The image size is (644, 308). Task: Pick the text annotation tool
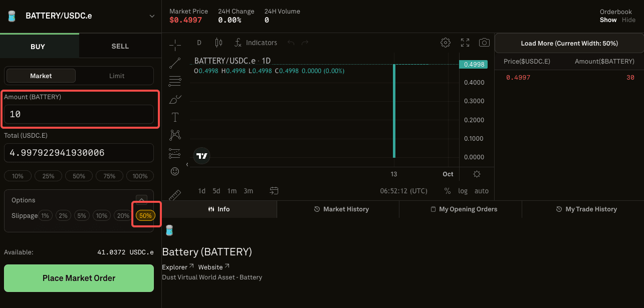click(x=174, y=117)
